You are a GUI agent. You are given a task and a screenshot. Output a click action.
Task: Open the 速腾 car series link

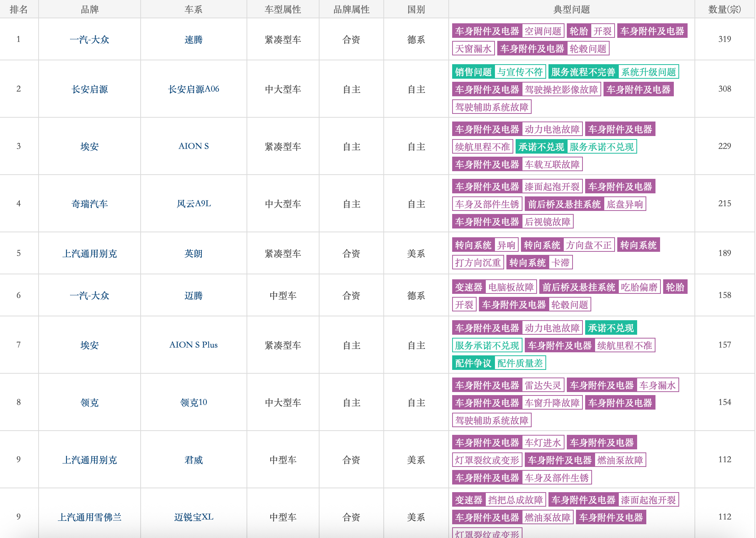[193, 39]
